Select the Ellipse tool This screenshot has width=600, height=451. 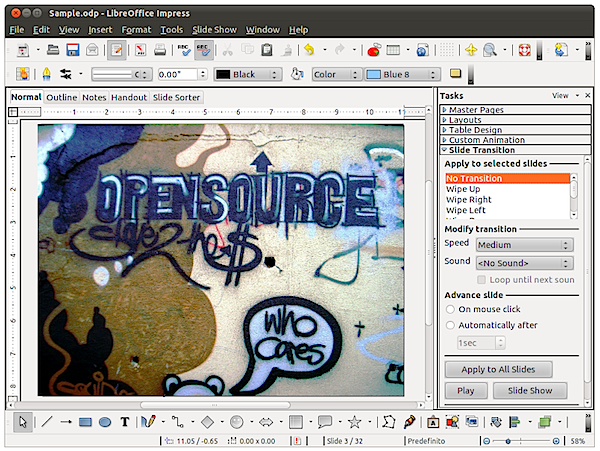pyautogui.click(x=105, y=422)
